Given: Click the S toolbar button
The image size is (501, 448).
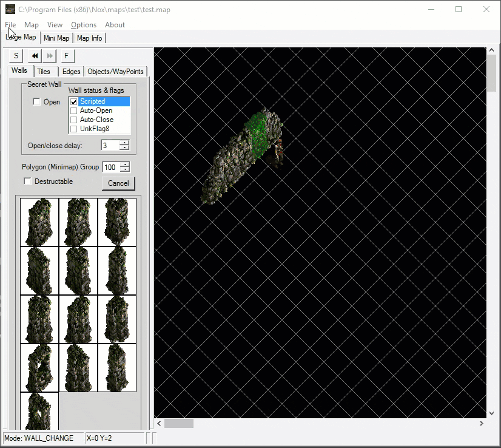Looking at the screenshot, I should click(x=16, y=56).
